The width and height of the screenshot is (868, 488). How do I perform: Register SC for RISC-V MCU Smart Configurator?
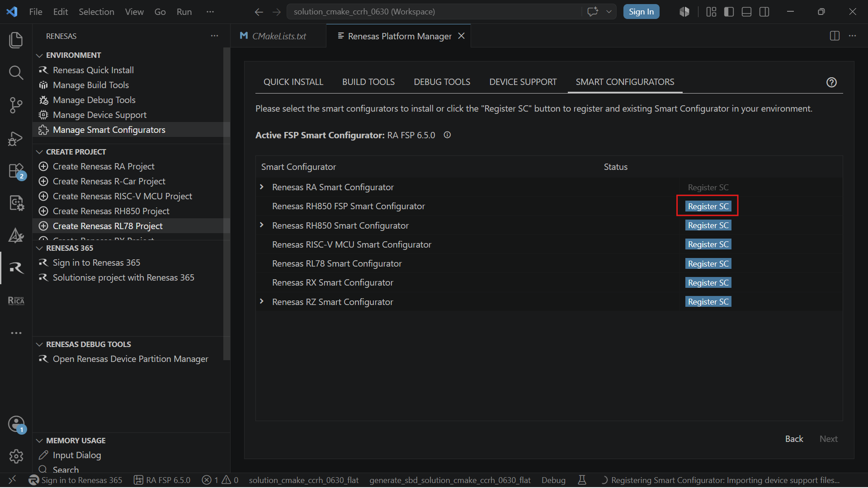pos(708,244)
